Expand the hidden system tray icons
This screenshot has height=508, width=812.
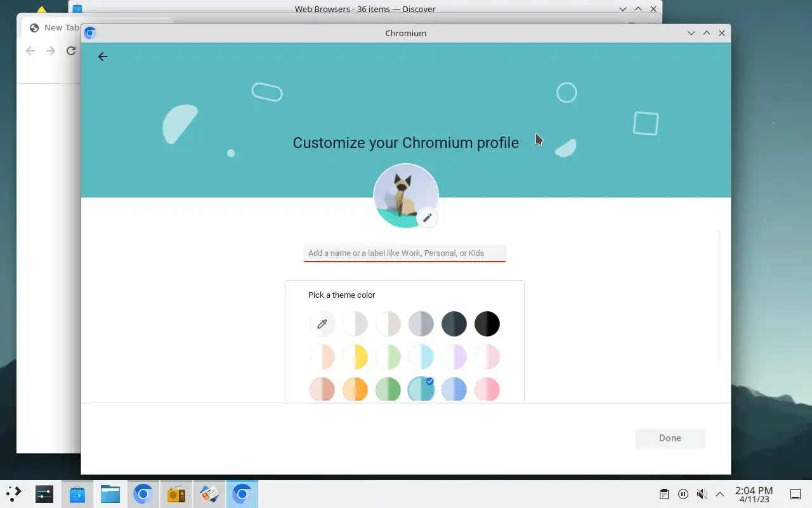click(x=720, y=493)
